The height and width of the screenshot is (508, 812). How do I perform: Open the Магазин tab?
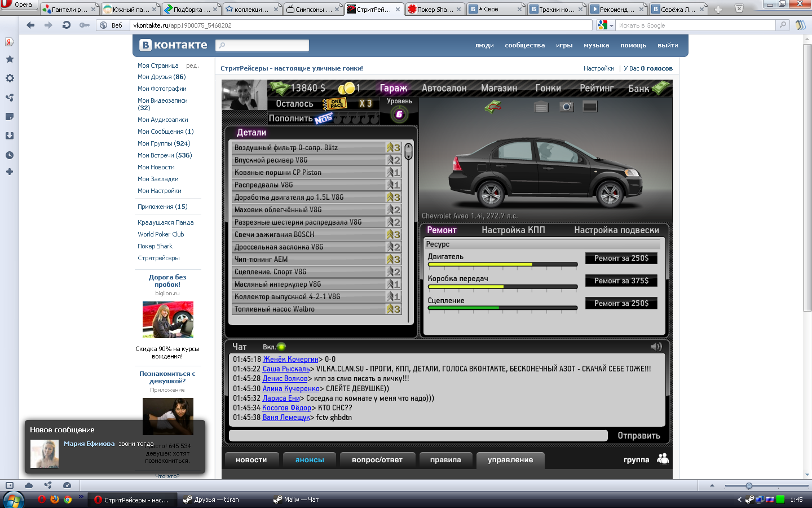click(499, 88)
